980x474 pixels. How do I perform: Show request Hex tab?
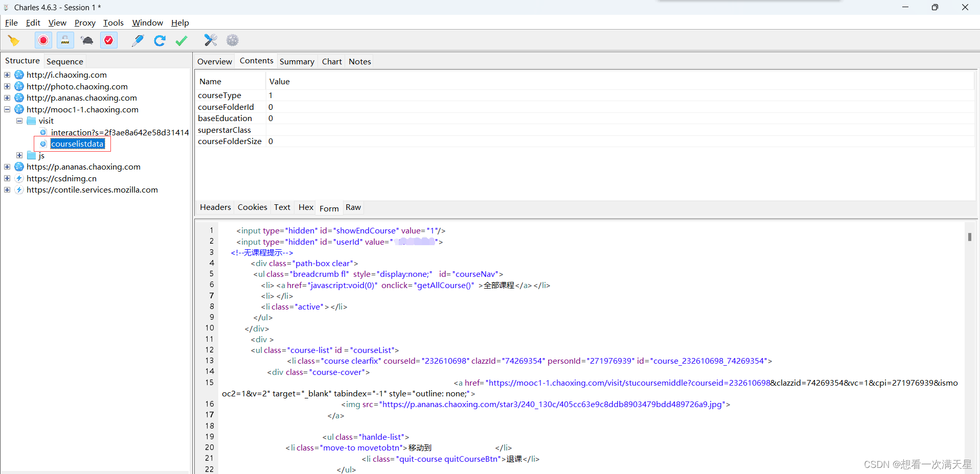[x=306, y=207]
